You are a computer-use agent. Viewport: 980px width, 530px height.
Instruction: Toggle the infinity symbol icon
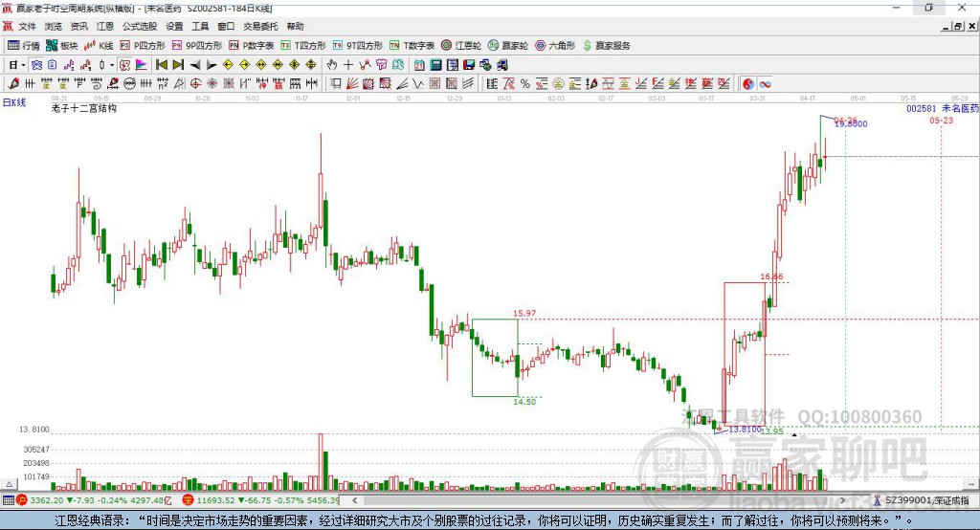(765, 84)
